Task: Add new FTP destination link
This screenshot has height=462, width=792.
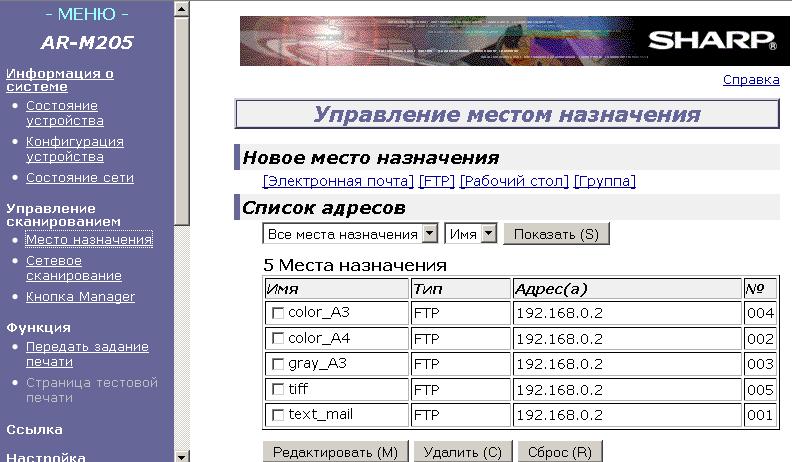Action: (x=437, y=181)
